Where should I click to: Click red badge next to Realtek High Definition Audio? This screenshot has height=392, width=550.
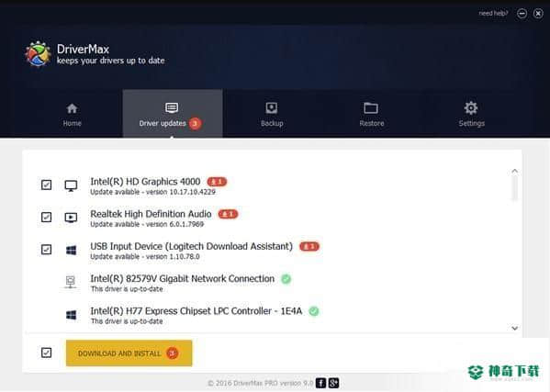[x=228, y=214]
